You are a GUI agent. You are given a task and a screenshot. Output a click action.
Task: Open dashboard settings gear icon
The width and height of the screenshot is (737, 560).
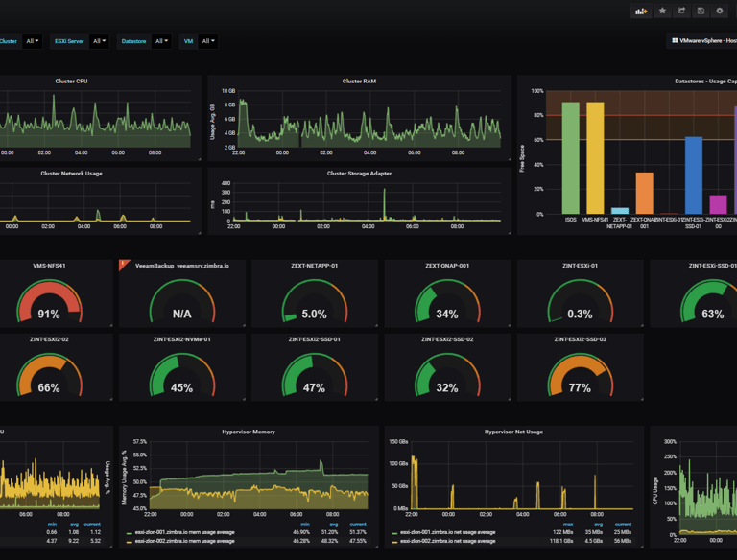click(720, 11)
